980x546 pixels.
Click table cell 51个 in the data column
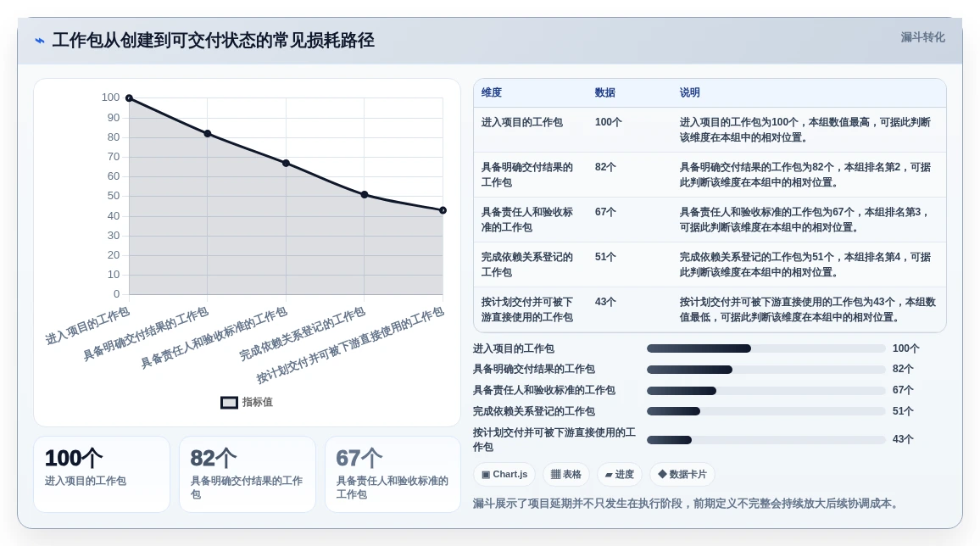coord(605,258)
